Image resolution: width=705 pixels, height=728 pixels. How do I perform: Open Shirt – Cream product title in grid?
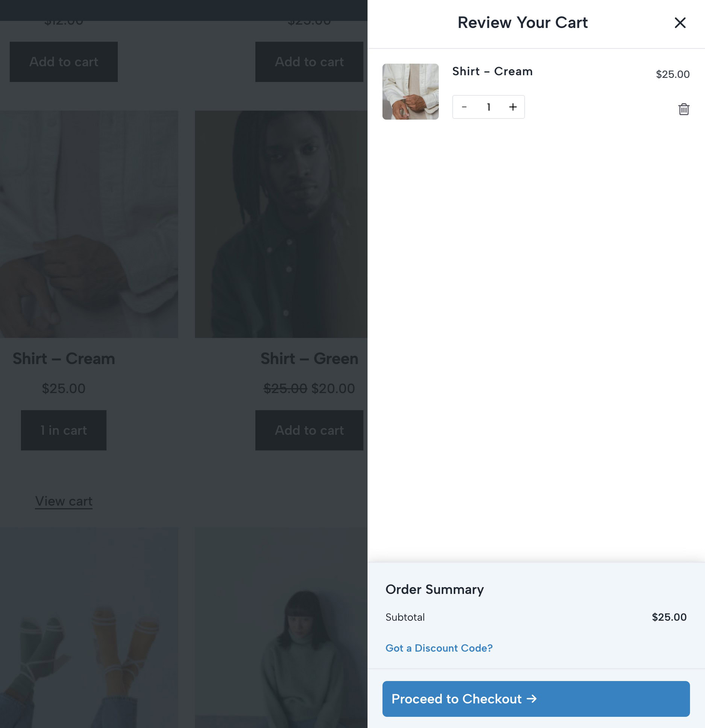coord(64,359)
